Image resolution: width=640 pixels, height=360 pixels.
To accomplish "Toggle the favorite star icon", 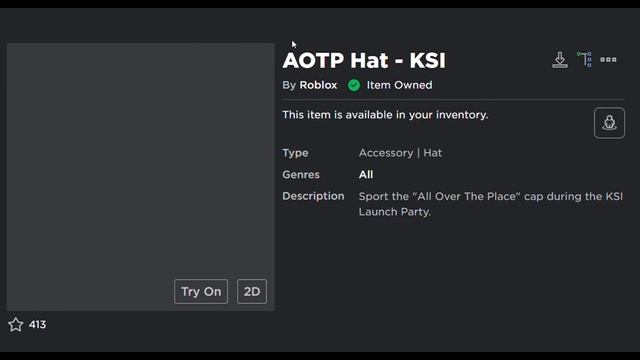I will point(16,324).
